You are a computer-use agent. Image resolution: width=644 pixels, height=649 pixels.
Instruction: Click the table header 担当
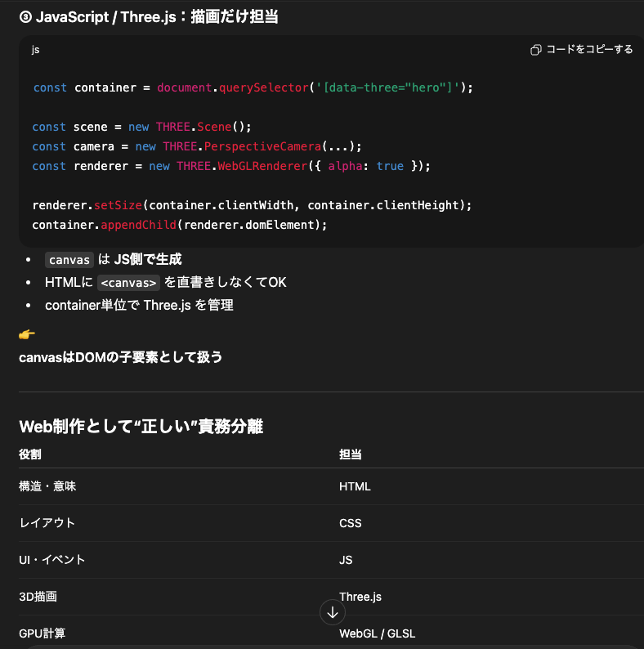(351, 454)
